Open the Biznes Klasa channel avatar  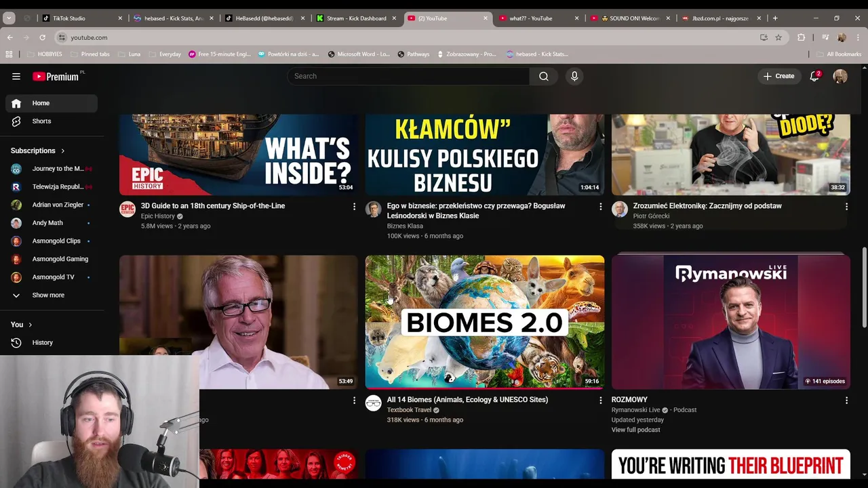pos(373,209)
